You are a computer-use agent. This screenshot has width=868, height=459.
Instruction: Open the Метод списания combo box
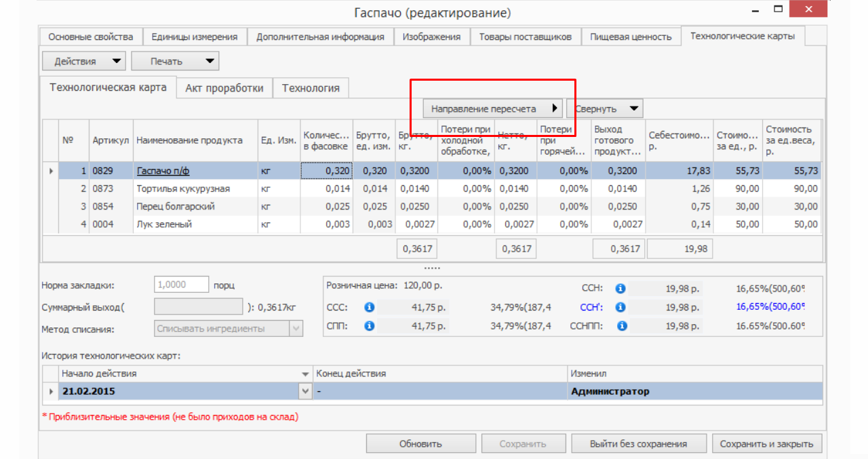(229, 329)
